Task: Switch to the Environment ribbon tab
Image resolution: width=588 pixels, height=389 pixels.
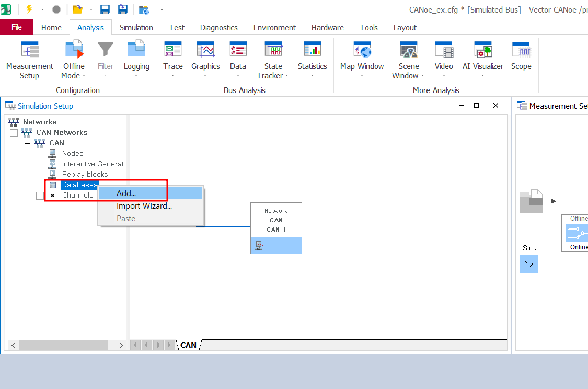Action: [x=274, y=27]
